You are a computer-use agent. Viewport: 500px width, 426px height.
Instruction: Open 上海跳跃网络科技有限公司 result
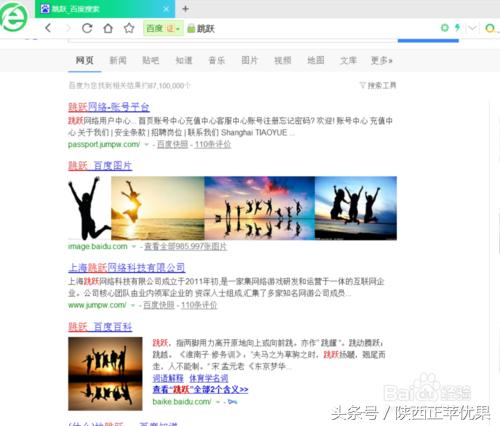[x=126, y=267]
